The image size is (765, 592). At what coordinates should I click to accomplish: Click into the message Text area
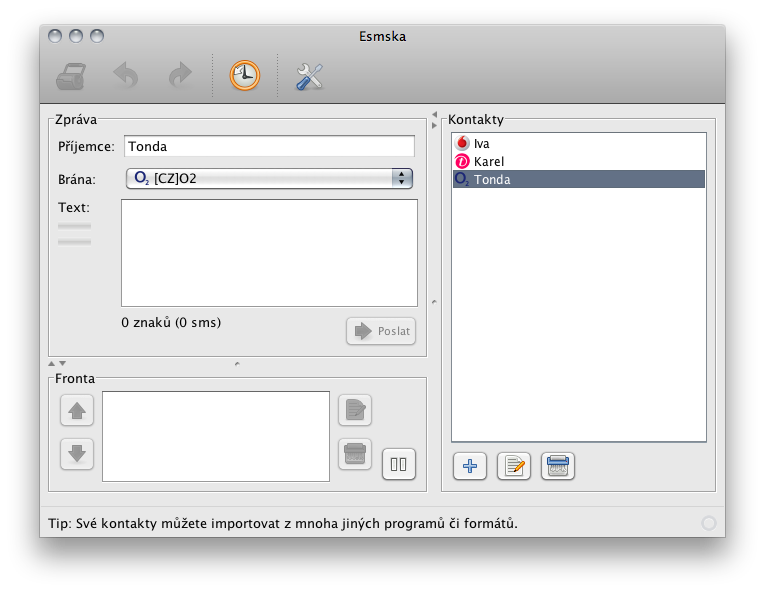click(269, 253)
